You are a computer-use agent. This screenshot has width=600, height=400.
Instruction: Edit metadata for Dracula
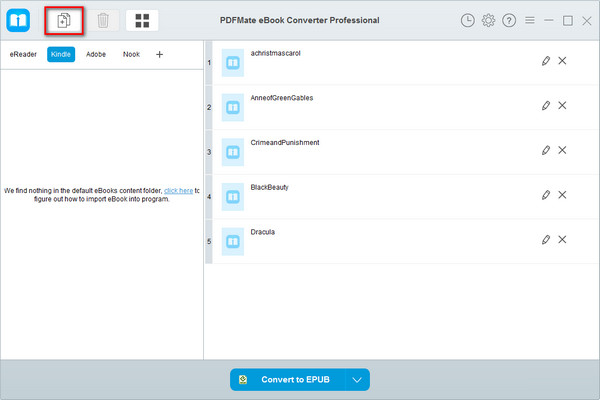click(x=546, y=240)
